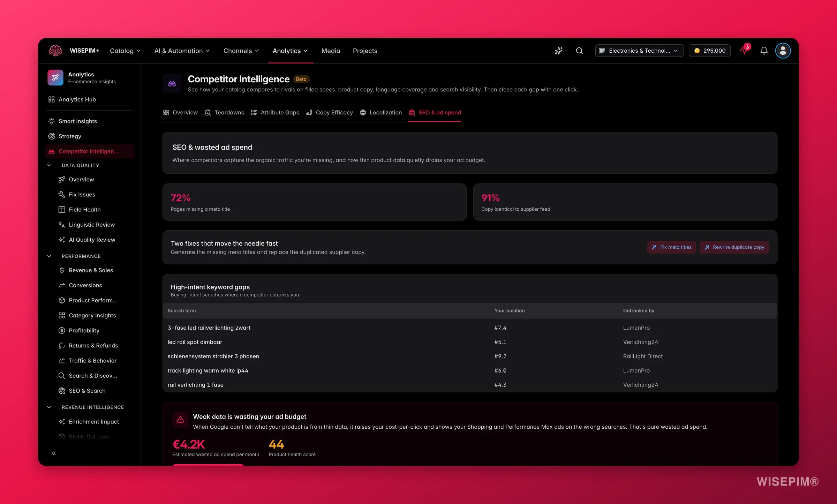
Task: Click the Smart Insights lightbulb icon
Action: (x=51, y=121)
